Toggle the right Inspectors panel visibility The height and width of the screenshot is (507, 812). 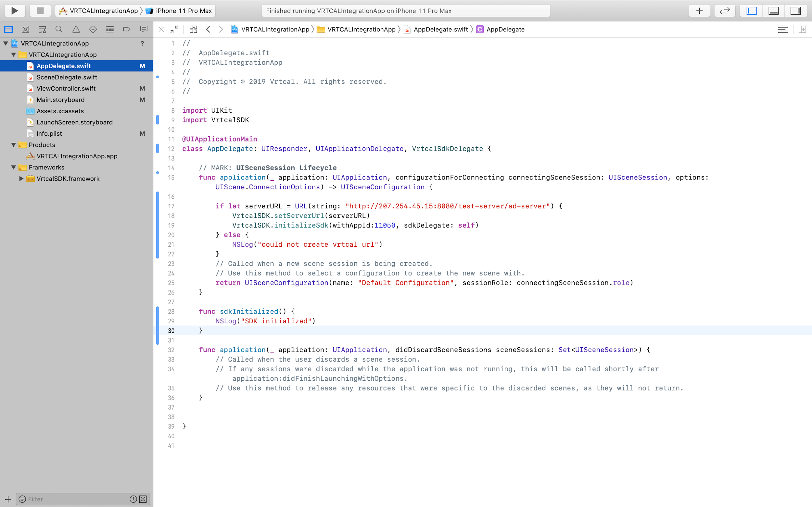pos(795,11)
